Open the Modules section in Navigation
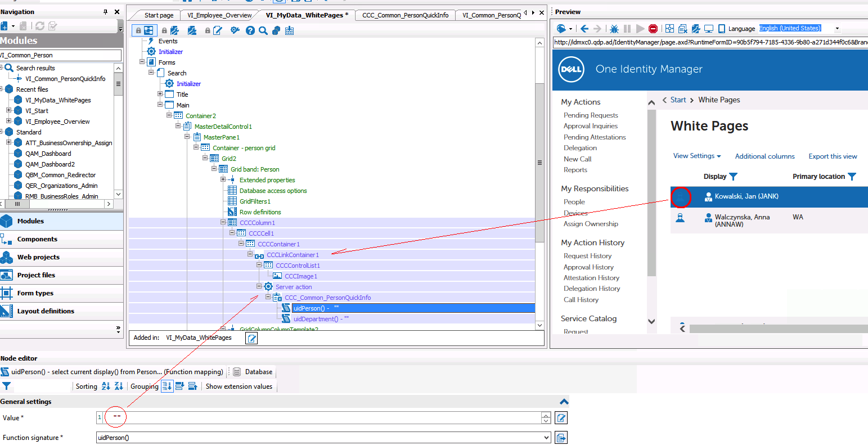The height and width of the screenshot is (445, 868). click(61, 221)
